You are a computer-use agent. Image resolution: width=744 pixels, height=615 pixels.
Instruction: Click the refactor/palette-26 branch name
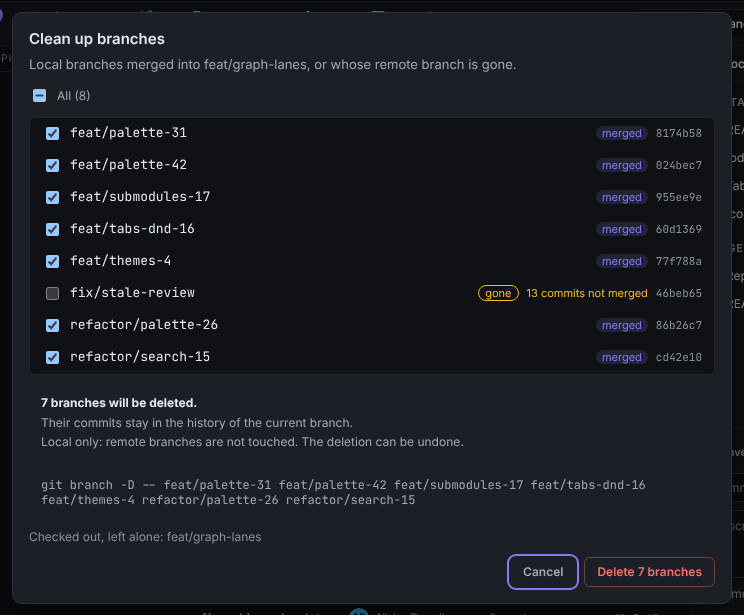point(144,325)
